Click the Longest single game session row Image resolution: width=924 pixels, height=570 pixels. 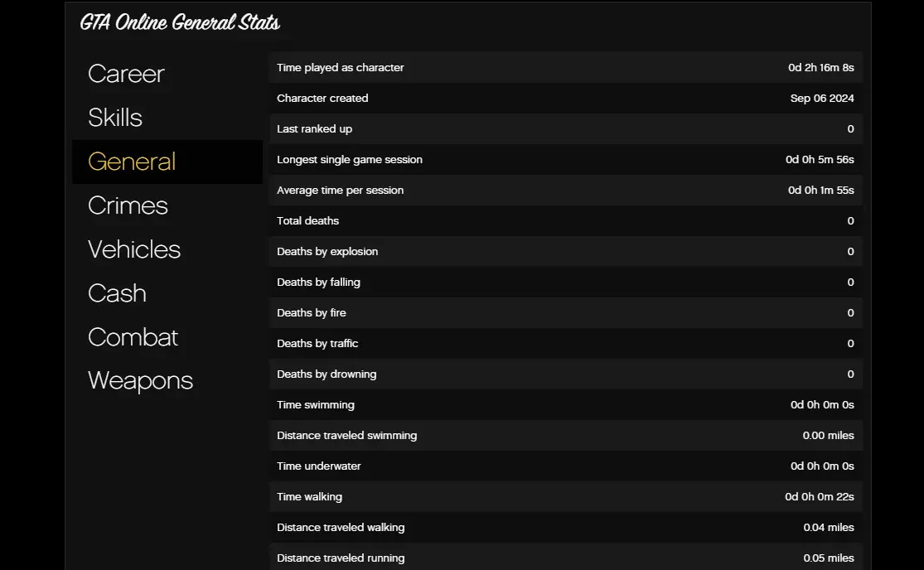click(565, 160)
